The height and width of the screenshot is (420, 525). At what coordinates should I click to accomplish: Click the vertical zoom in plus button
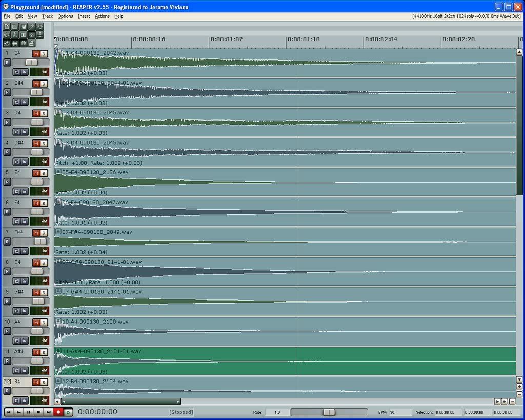pos(519,387)
